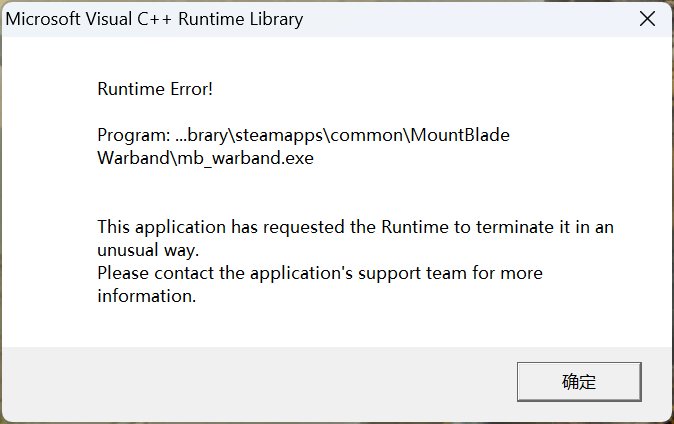Screen dimensions: 674x424
Task: Click the word terminate in the message
Action: pyautogui.click(x=515, y=227)
